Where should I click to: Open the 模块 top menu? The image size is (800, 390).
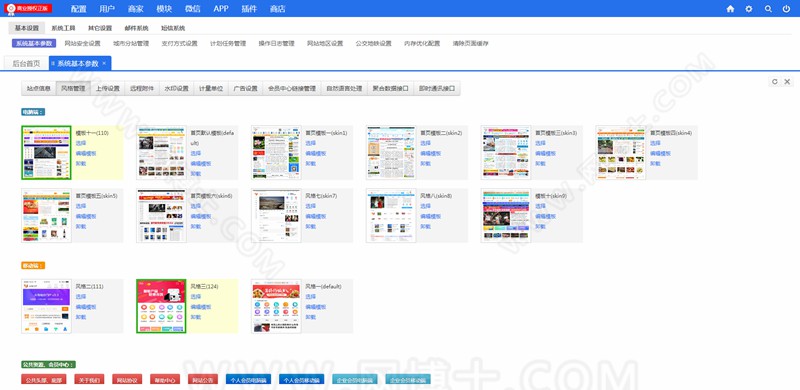click(164, 9)
